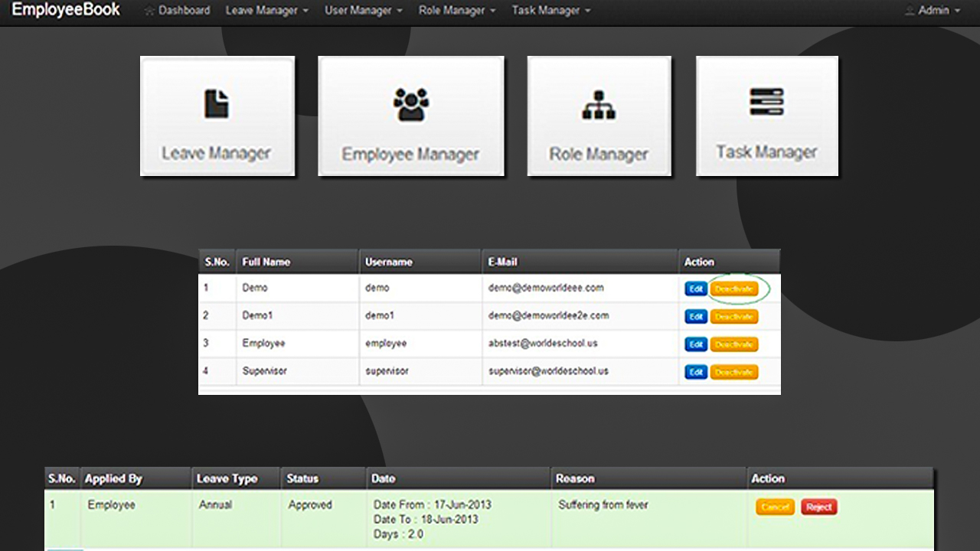Edit the Employee user row
The image size is (980, 551).
click(695, 345)
